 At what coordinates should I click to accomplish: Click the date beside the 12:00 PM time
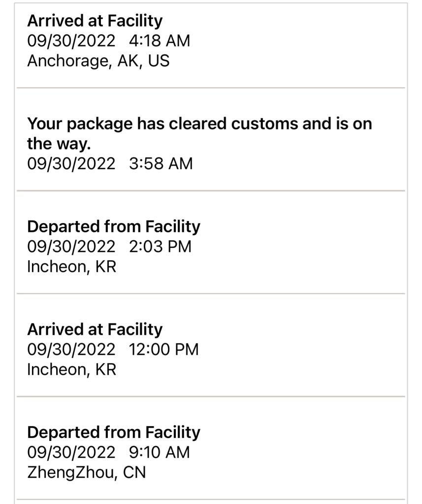pyautogui.click(x=71, y=349)
